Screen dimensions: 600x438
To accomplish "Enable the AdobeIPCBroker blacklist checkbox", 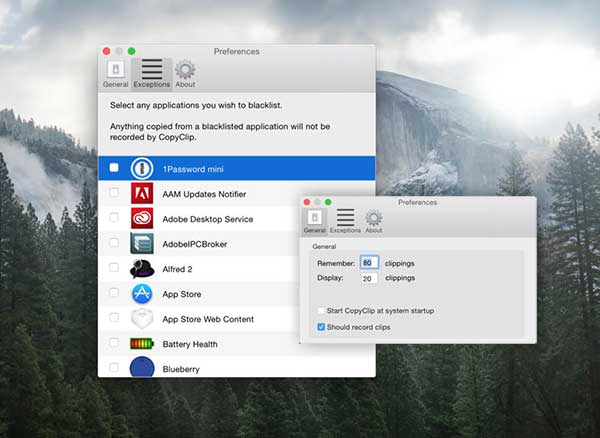I will coord(114,243).
